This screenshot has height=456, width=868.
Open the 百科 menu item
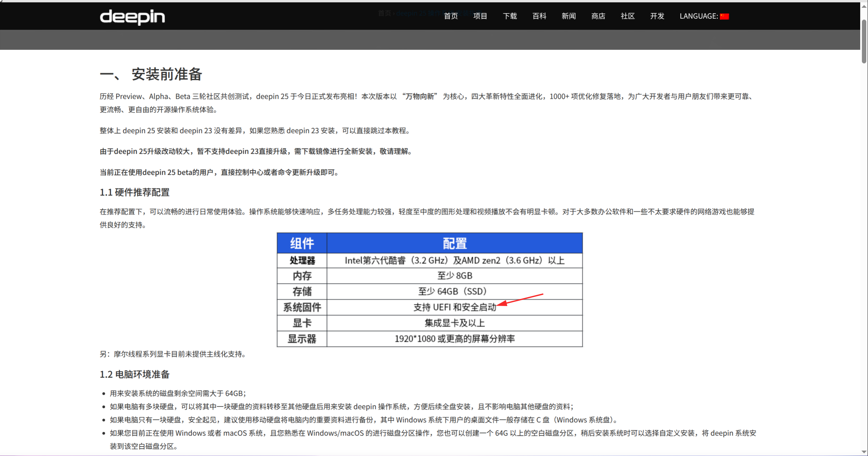539,16
